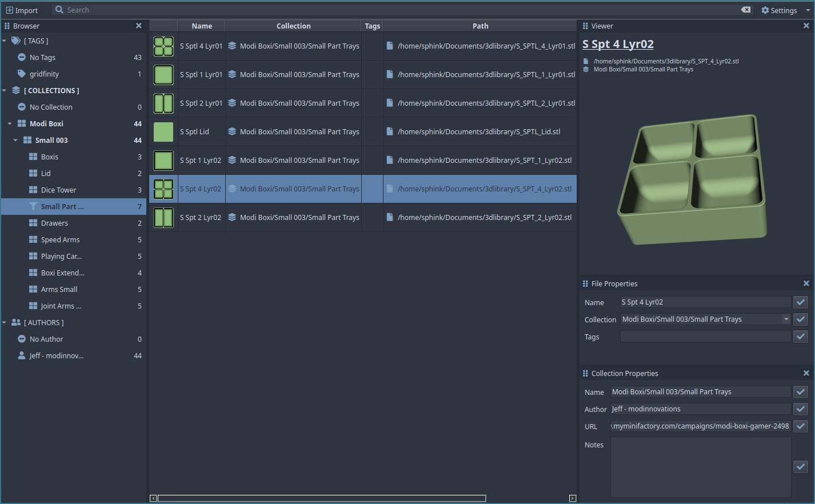Click the S Spt 4 Lyr02 viewer title link
The height and width of the screenshot is (504, 815).
(x=618, y=45)
